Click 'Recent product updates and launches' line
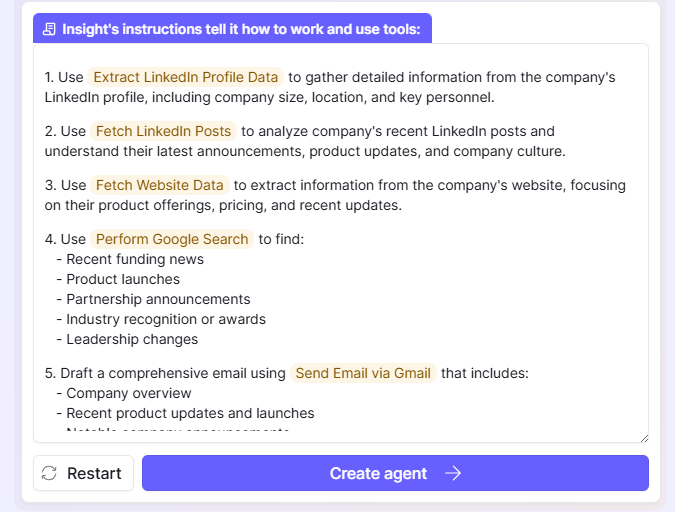Image resolution: width=675 pixels, height=512 pixels. (190, 413)
